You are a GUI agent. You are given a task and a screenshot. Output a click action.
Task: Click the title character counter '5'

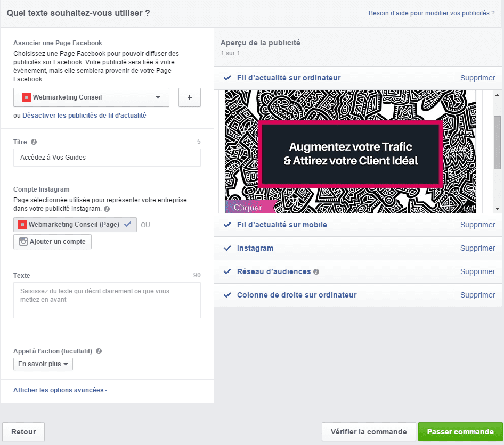tap(199, 142)
